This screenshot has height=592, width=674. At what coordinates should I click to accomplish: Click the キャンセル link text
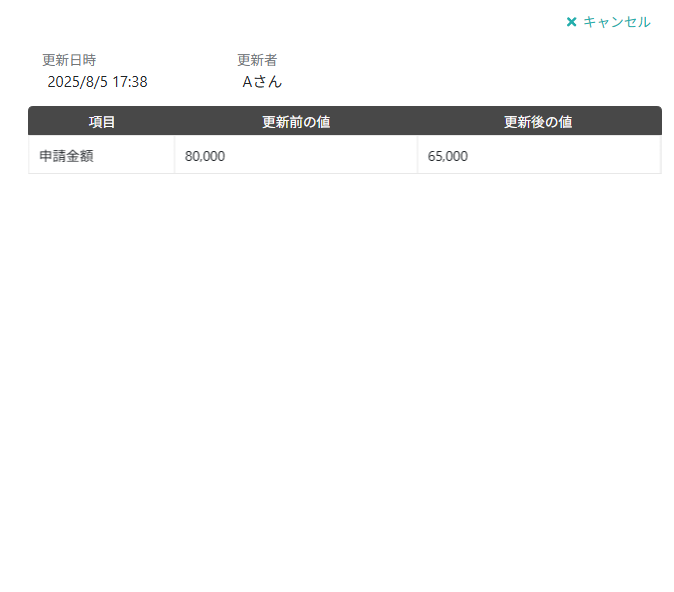617,22
